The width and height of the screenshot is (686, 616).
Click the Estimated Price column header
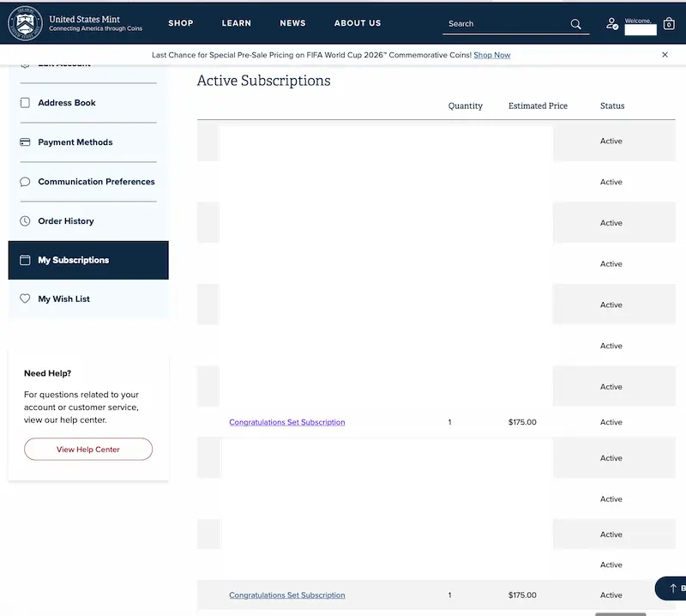538,106
